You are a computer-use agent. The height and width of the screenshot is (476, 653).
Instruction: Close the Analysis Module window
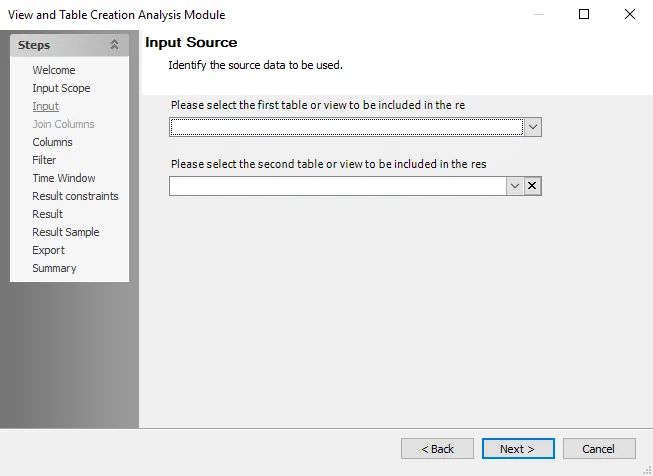(630, 14)
